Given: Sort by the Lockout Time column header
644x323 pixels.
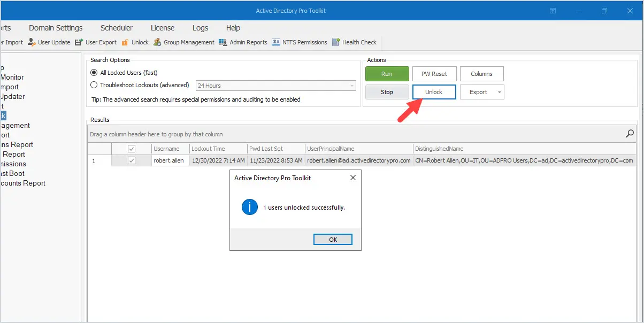Looking at the screenshot, I should 218,149.
